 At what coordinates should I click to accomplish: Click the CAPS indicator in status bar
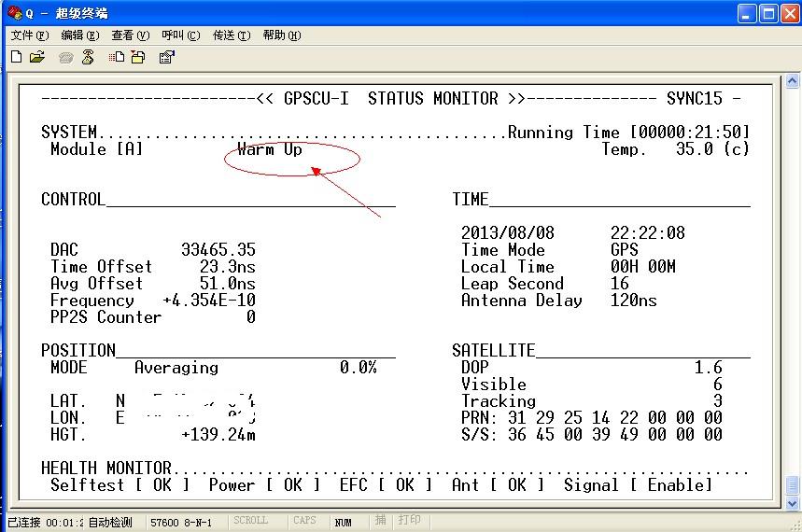pos(304,520)
